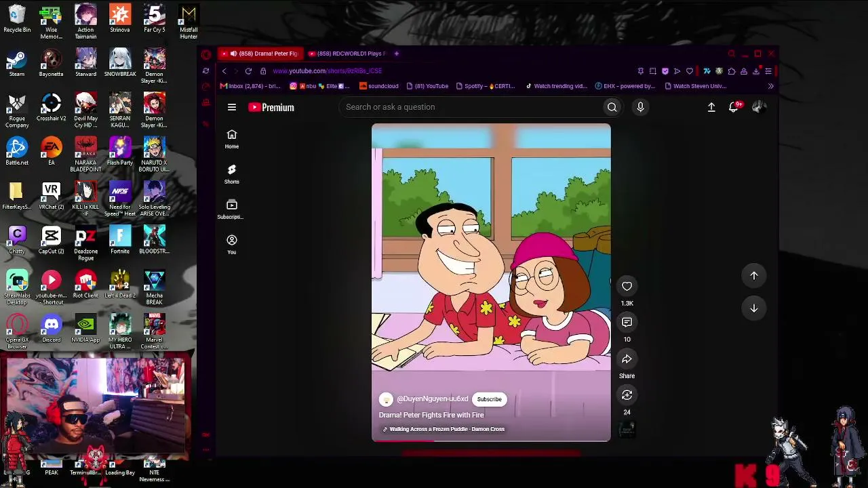Switch to the RDCWORLD1 Plays tab

(x=346, y=54)
